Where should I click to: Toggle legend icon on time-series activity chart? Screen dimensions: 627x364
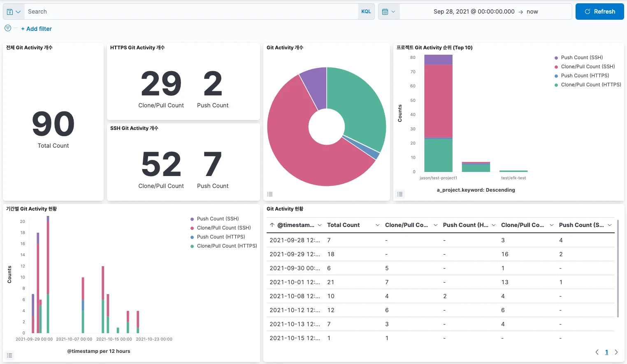click(9, 355)
